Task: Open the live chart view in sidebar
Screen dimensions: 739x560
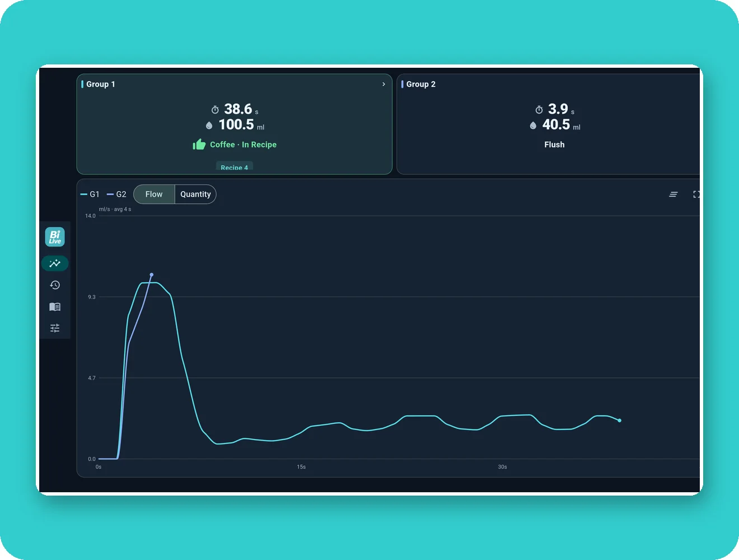Action: point(55,263)
